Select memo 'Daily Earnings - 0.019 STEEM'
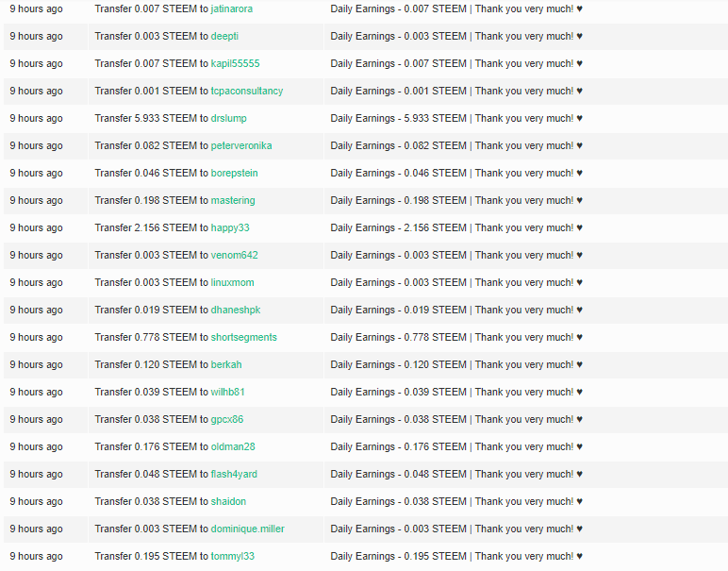 pos(398,311)
